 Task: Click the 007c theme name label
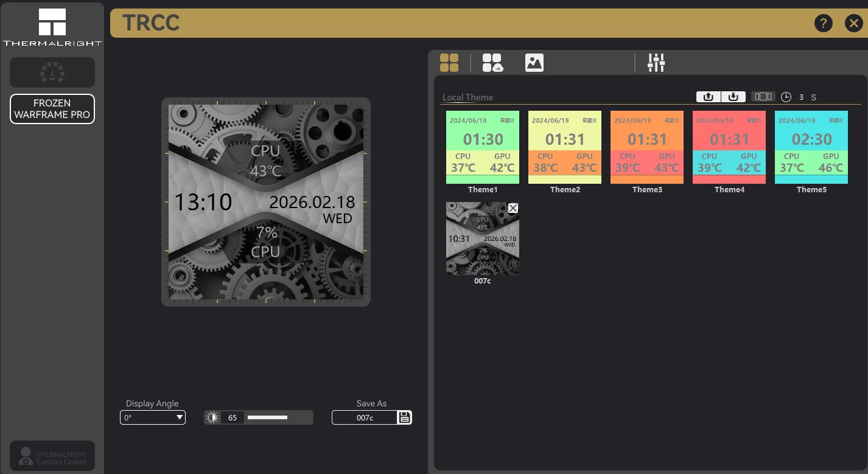(x=483, y=281)
